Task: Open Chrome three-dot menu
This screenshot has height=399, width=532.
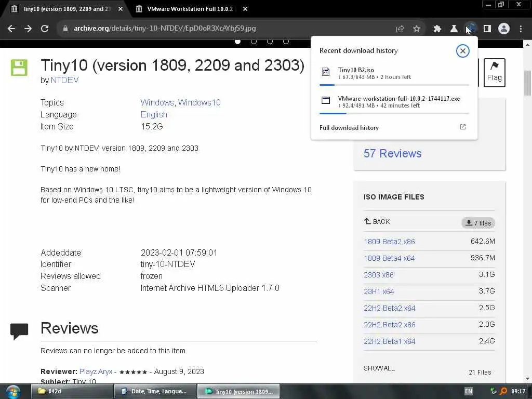Action: pyautogui.click(x=521, y=29)
